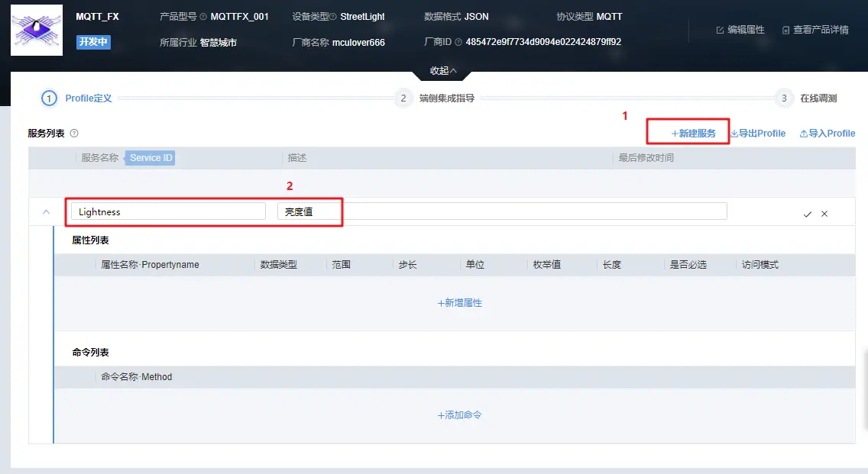Open 编辑属性 to edit product attributes

pyautogui.click(x=740, y=30)
